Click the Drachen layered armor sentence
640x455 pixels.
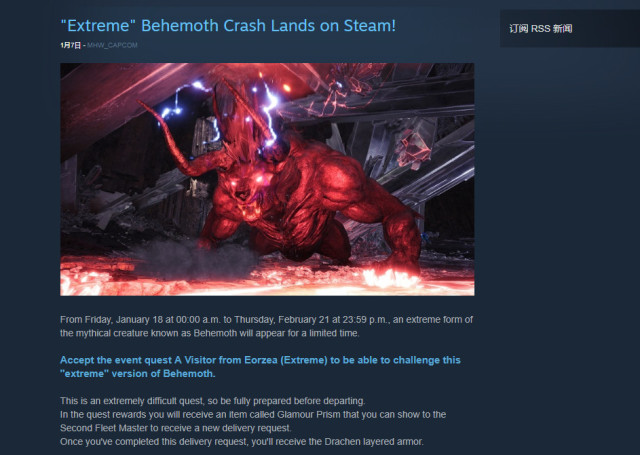click(242, 442)
